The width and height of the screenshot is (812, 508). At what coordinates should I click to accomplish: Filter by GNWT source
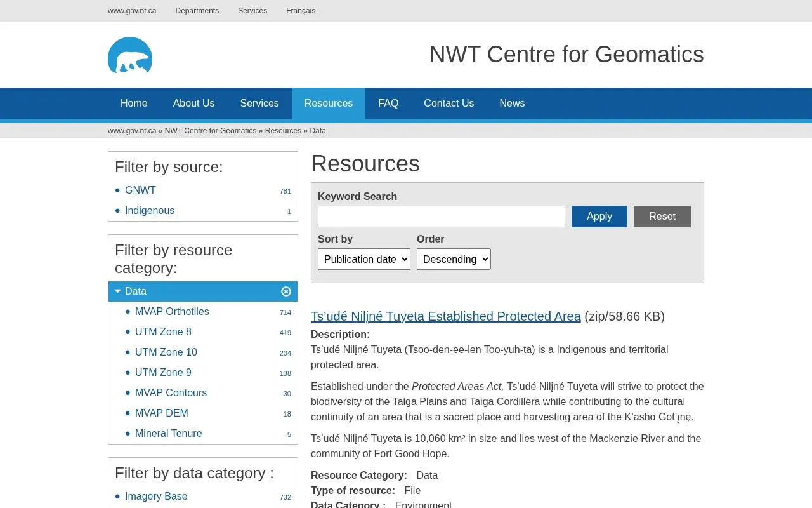140,190
